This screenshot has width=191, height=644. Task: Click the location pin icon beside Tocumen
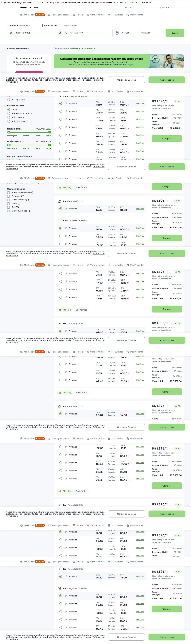coord(66,33)
